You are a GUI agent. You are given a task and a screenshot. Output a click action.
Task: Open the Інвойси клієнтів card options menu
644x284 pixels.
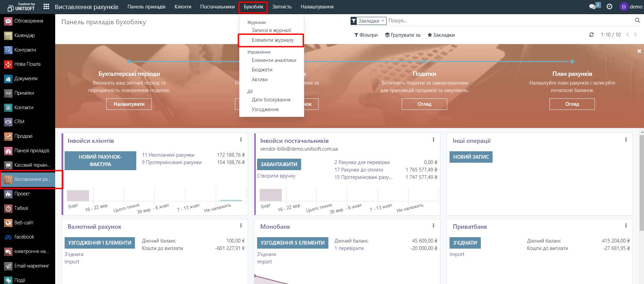[241, 140]
